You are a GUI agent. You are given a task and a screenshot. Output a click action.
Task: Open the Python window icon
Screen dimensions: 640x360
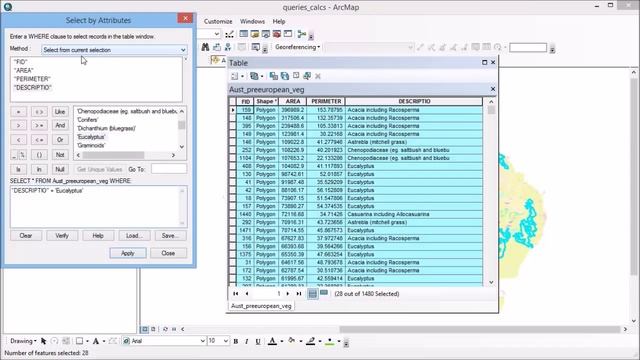(x=288, y=34)
